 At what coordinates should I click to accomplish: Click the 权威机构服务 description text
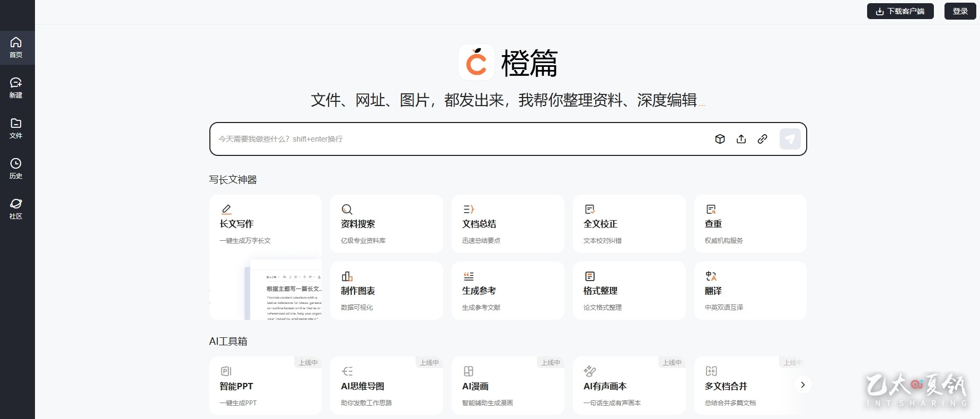coord(724,241)
